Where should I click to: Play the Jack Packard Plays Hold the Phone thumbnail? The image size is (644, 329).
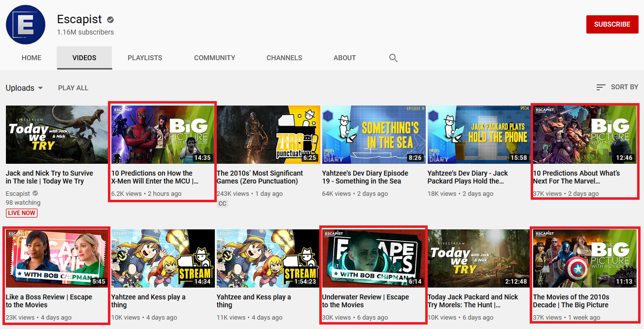478,135
